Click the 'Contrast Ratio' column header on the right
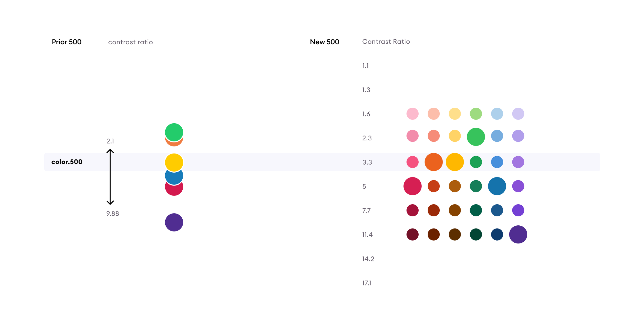 pos(386,41)
